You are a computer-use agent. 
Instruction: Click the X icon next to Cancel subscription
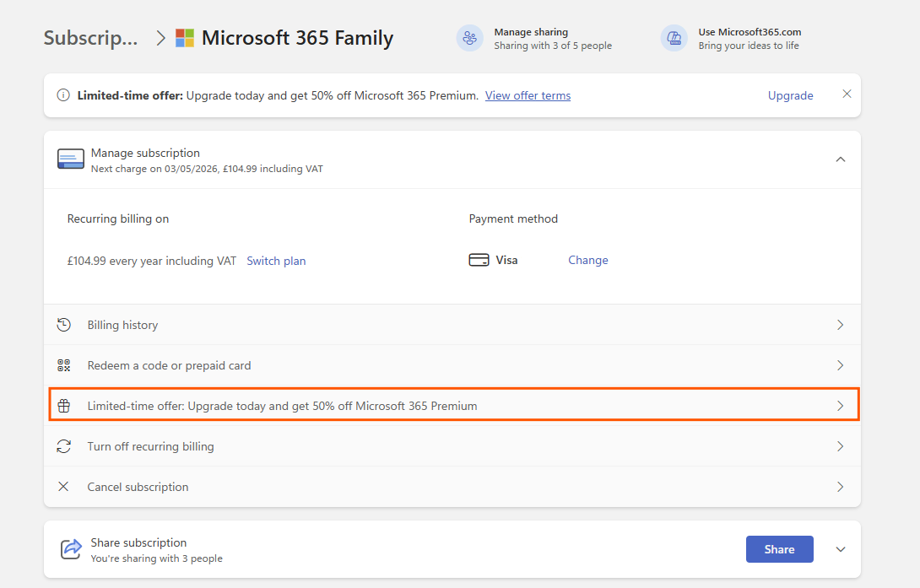(63, 487)
